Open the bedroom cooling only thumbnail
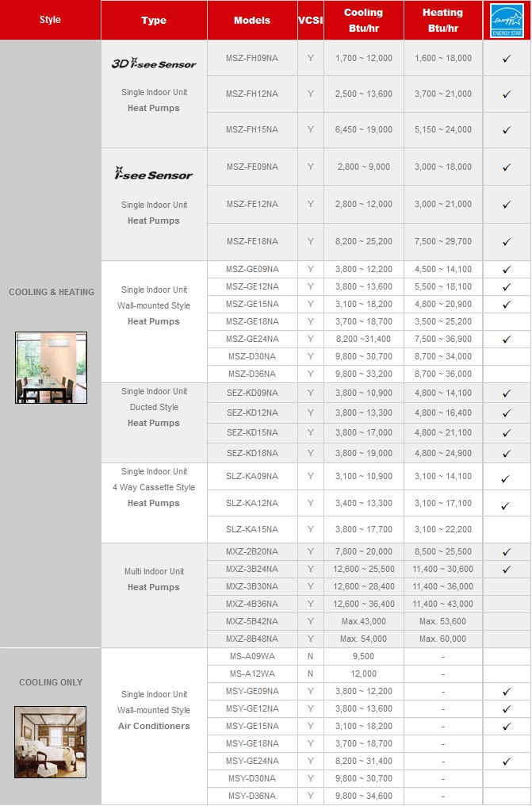This screenshot has width=532, height=806. (50, 742)
